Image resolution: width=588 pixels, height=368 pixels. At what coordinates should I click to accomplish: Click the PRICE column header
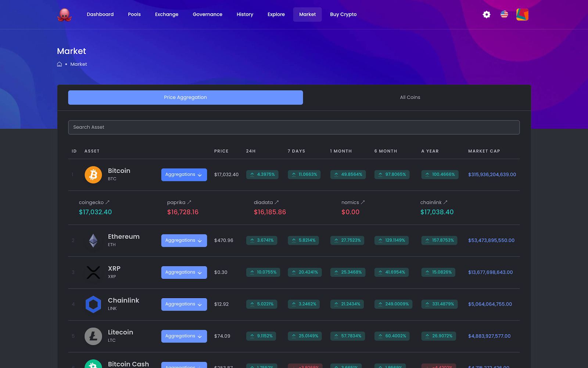click(x=221, y=151)
